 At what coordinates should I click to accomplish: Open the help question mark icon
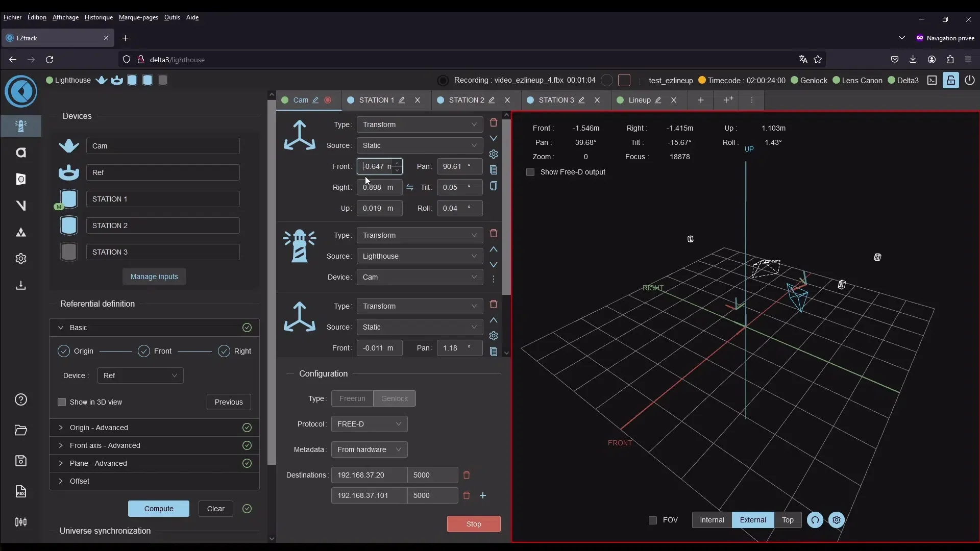(21, 399)
